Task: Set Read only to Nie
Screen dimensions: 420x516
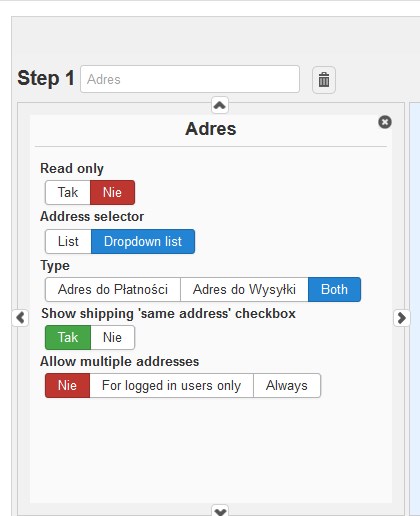Action: (112, 192)
